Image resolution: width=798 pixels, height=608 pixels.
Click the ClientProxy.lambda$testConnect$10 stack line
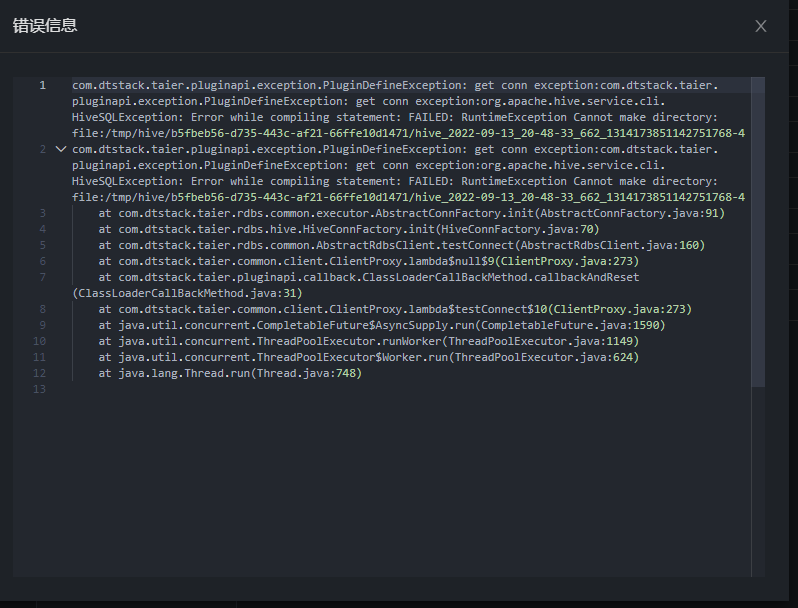[x=395, y=309]
